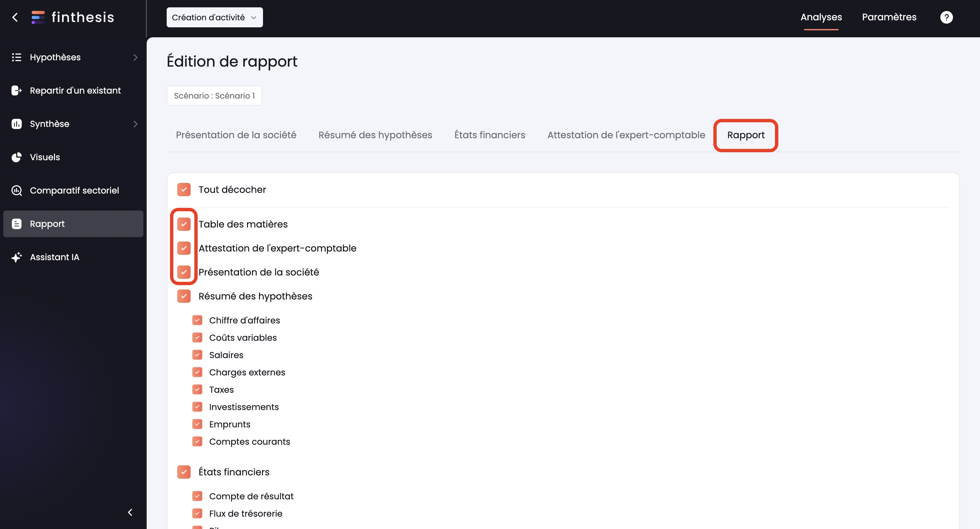The height and width of the screenshot is (529, 980).
Task: Go to Hypothèses in the sidebar
Action: point(73,57)
